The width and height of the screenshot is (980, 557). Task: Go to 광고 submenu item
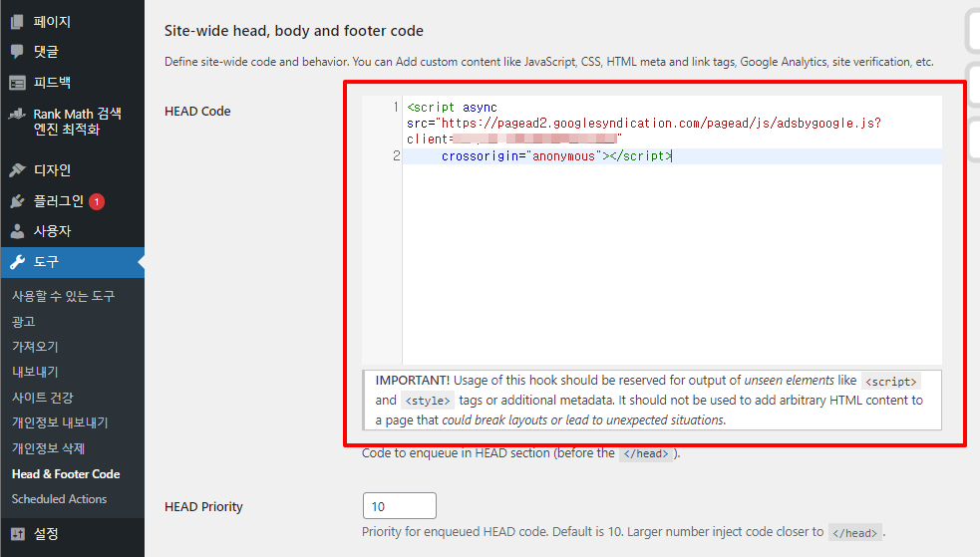point(24,322)
